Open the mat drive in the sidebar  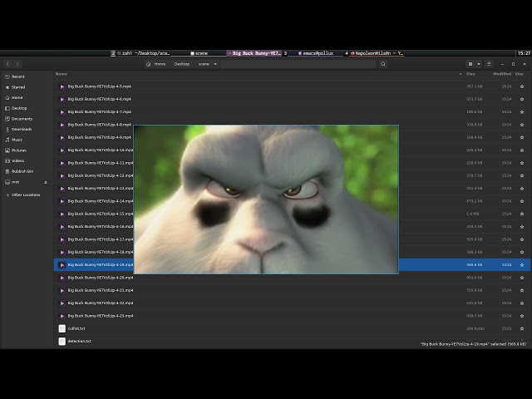[15, 182]
